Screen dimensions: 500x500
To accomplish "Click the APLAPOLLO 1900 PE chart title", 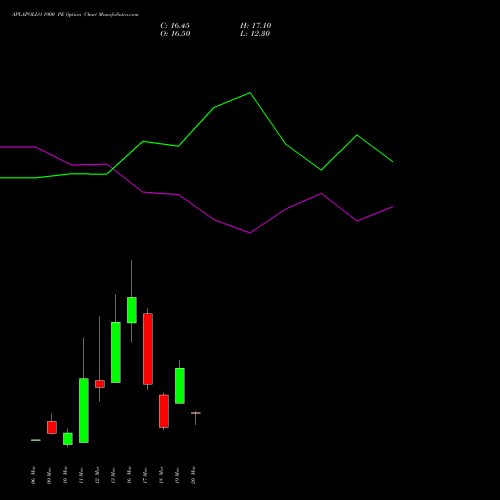I will point(75,15).
